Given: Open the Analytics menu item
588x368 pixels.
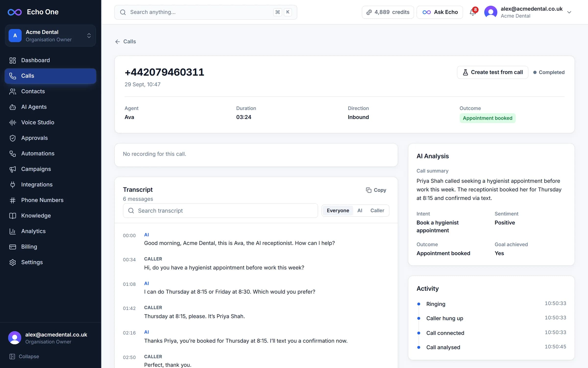Looking at the screenshot, I should coord(50,231).
